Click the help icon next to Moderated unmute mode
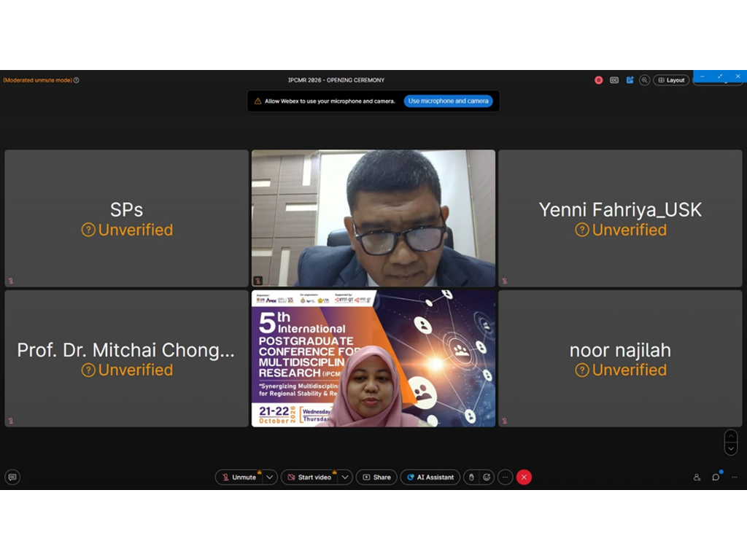Image resolution: width=747 pixels, height=560 pixels. pos(76,80)
